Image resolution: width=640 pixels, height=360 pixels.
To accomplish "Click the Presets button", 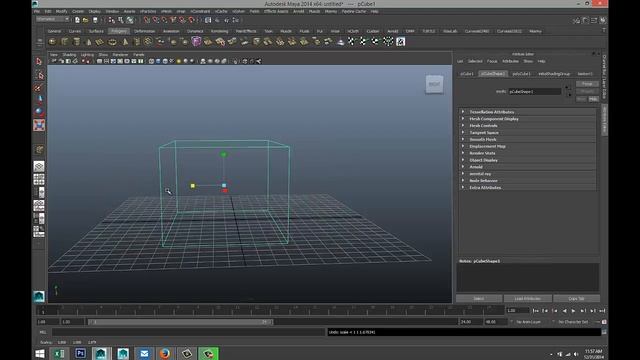I will click(x=587, y=91).
